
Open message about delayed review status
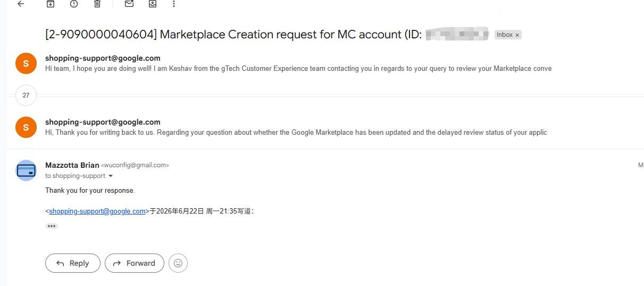[296, 127]
